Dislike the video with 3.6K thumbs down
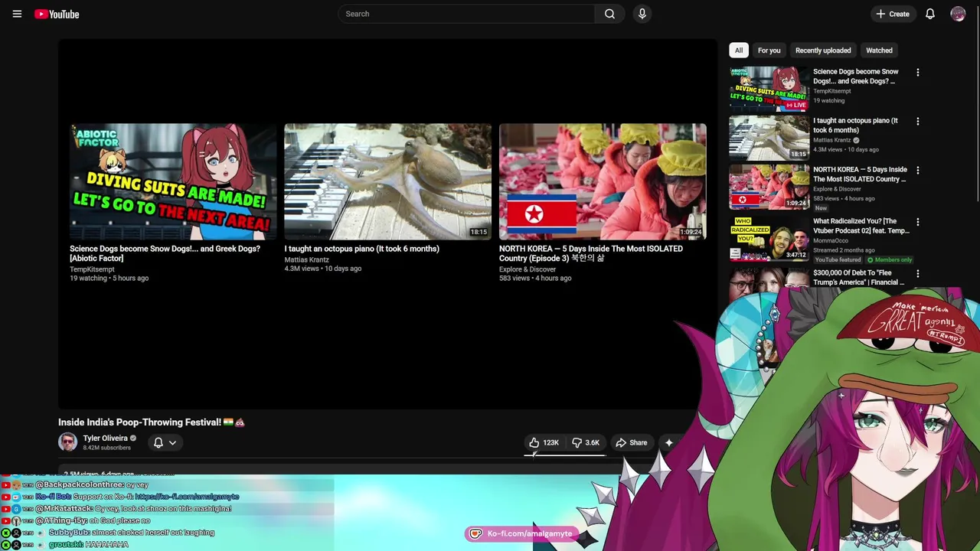The height and width of the screenshot is (551, 980). click(586, 442)
